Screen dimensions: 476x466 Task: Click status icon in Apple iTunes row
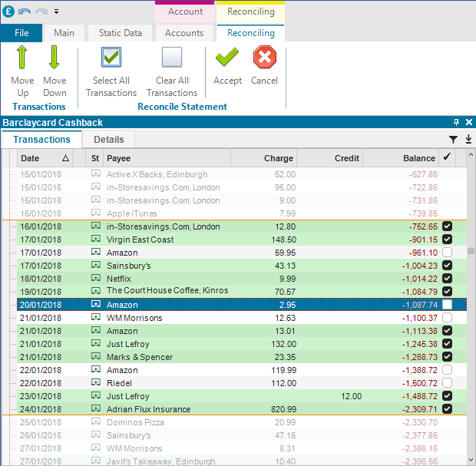[x=96, y=213]
